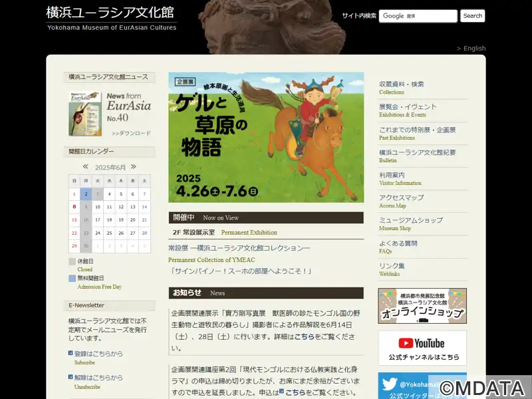Go to previous month in calendar
The height and width of the screenshot is (399, 532).
86,167
